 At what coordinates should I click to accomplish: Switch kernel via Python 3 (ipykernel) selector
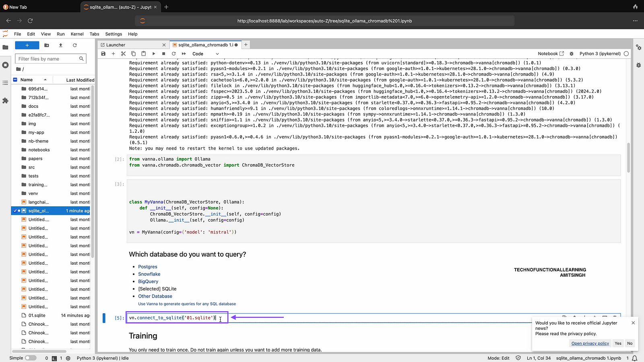pyautogui.click(x=600, y=53)
